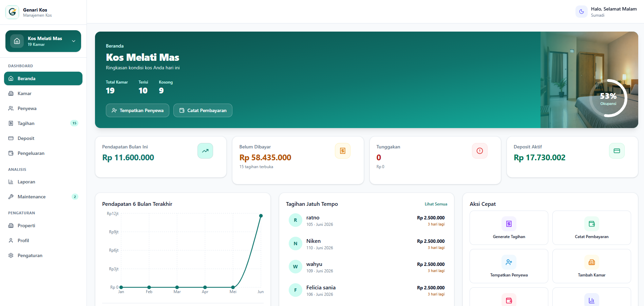This screenshot has width=644, height=306.
Task: Click the Rp 11.600.000 income value
Action: pos(128,158)
